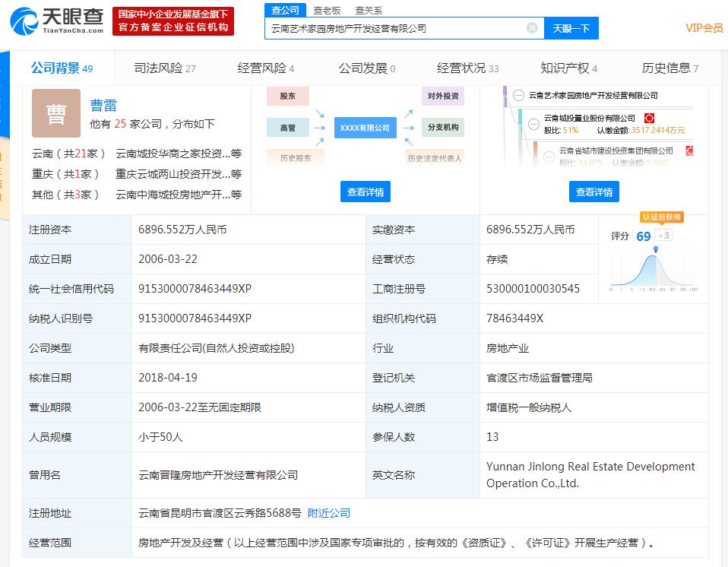Click the score 69 value
This screenshot has width=728, height=567.
(643, 236)
